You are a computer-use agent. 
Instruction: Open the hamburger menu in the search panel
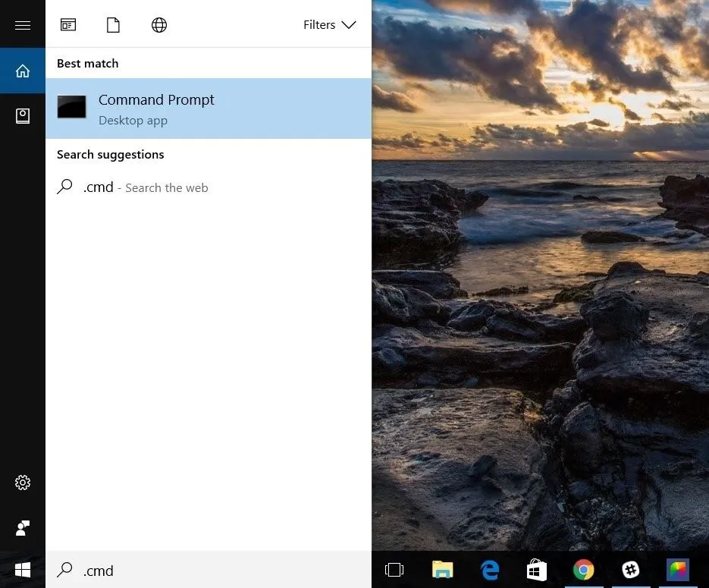[23, 25]
